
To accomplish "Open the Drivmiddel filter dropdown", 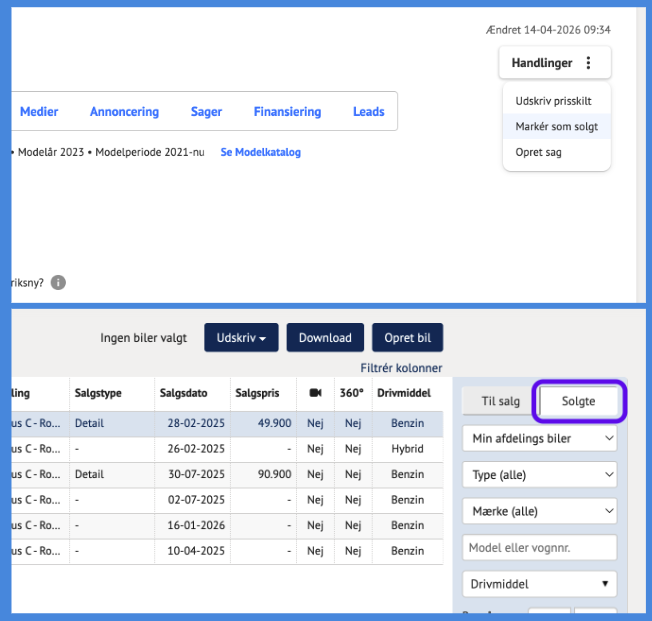I will [x=539, y=584].
